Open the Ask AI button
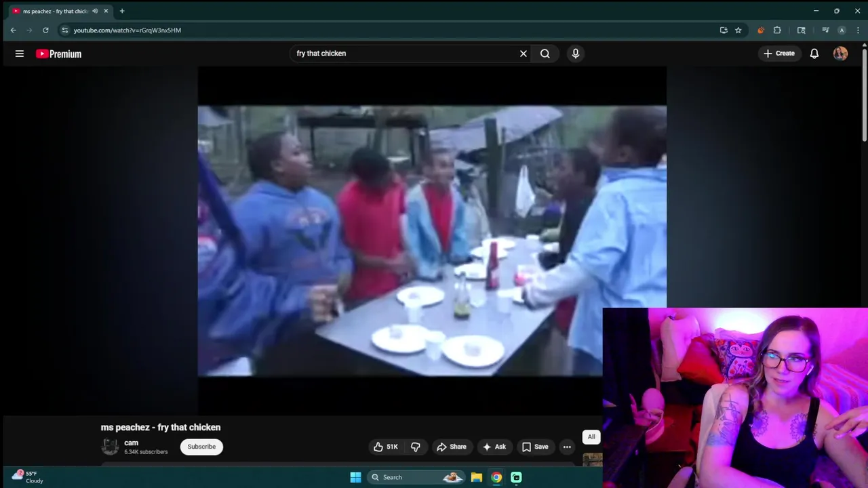Image resolution: width=868 pixels, height=488 pixels. [x=494, y=447]
